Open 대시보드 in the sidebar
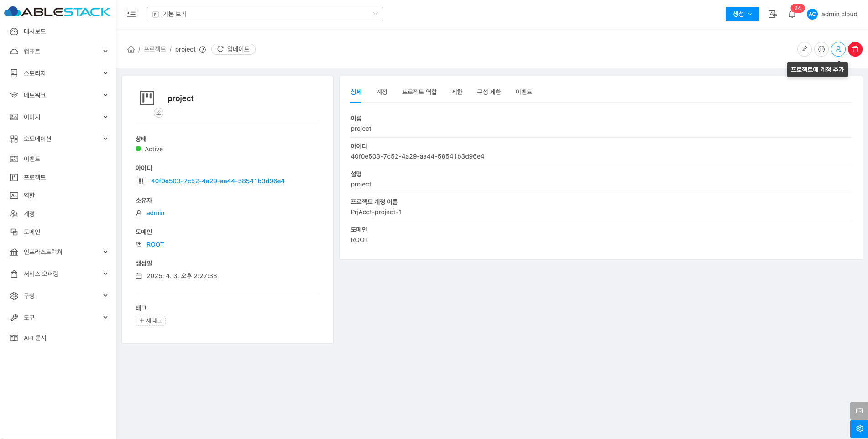Screen dimensions: 868x439 point(35,31)
